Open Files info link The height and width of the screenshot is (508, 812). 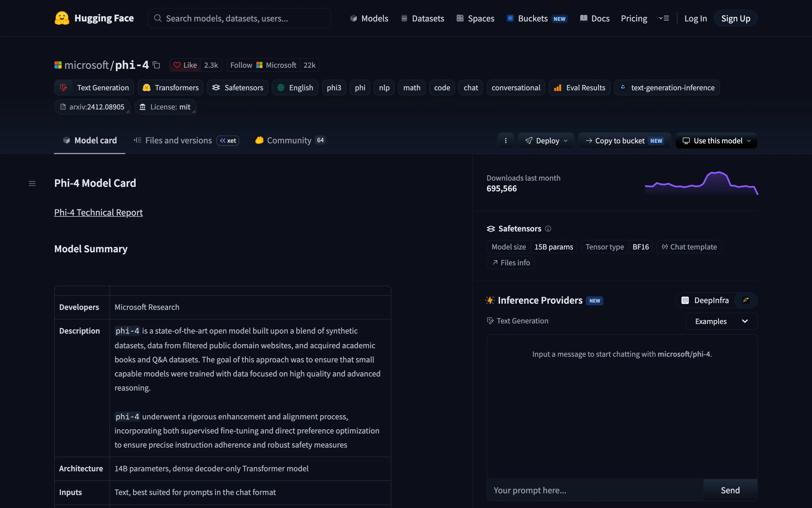pos(511,262)
